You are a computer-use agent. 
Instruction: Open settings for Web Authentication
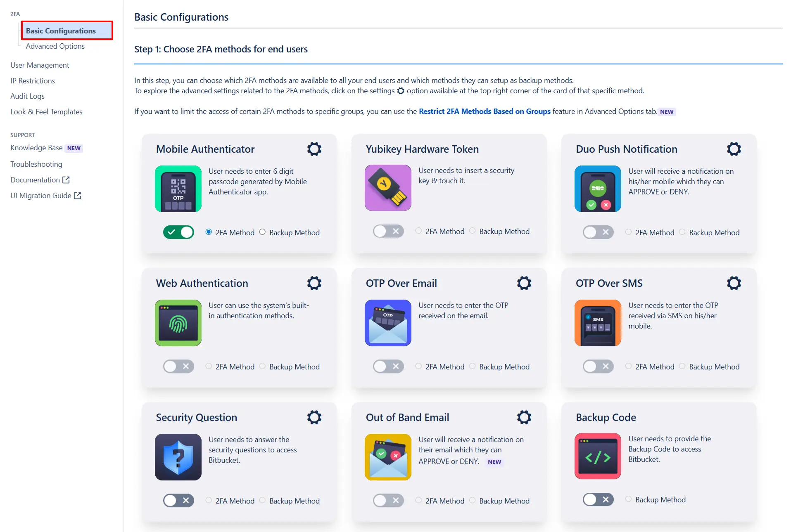tap(314, 283)
